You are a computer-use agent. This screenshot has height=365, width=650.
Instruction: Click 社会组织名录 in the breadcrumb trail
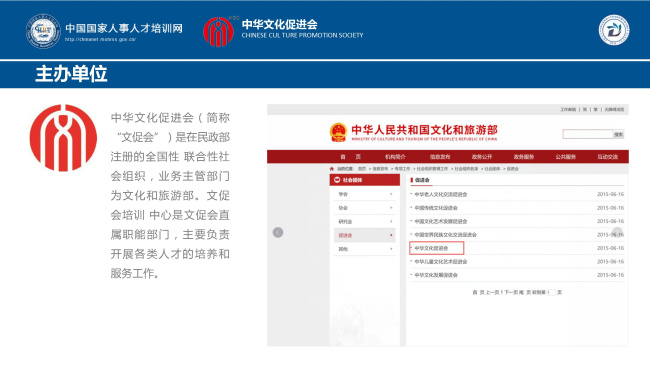466,169
